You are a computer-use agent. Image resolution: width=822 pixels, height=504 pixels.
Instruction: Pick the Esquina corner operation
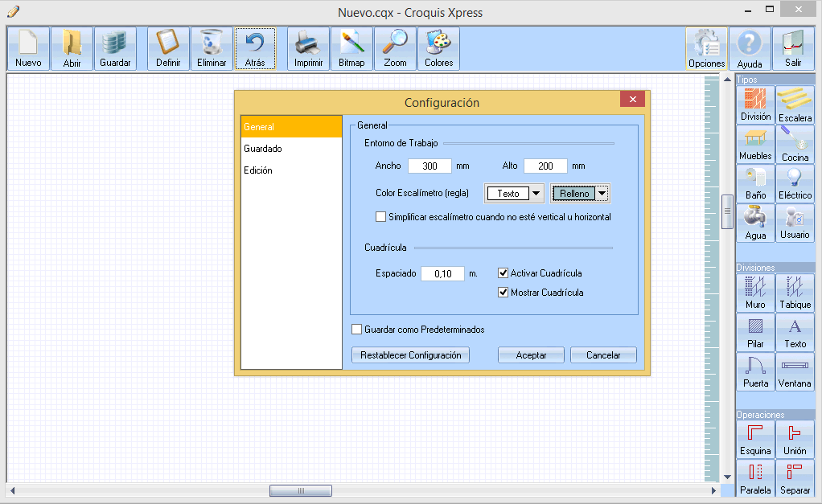755,439
